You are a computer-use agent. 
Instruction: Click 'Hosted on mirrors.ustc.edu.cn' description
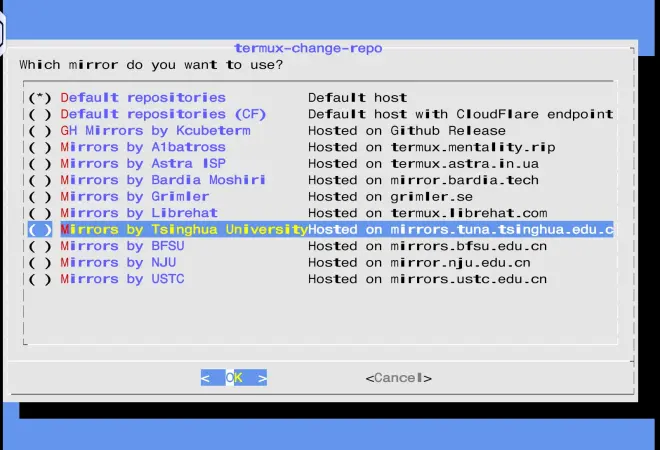428,278
